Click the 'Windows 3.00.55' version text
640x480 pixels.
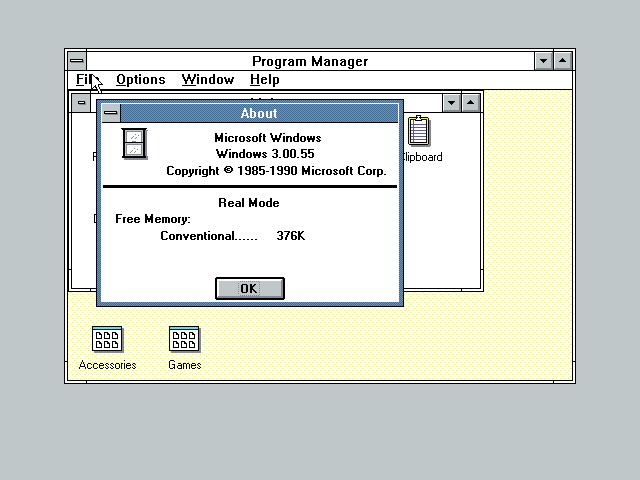click(265, 154)
